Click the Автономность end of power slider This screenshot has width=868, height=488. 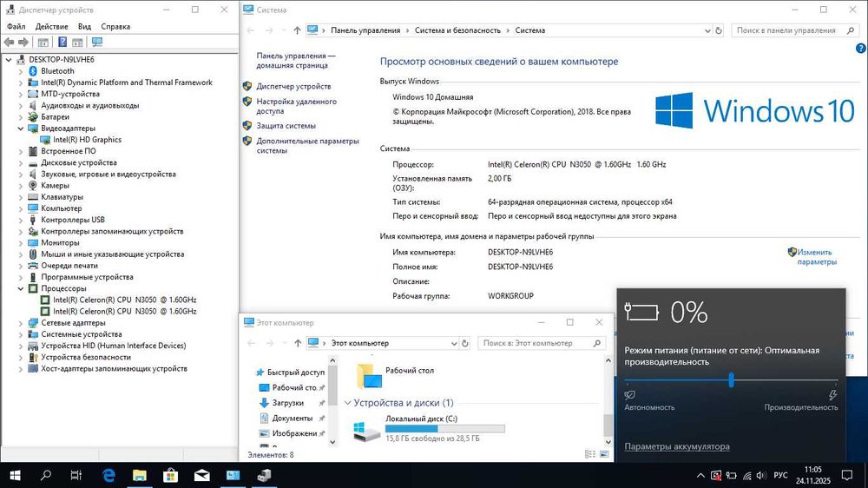click(x=649, y=407)
